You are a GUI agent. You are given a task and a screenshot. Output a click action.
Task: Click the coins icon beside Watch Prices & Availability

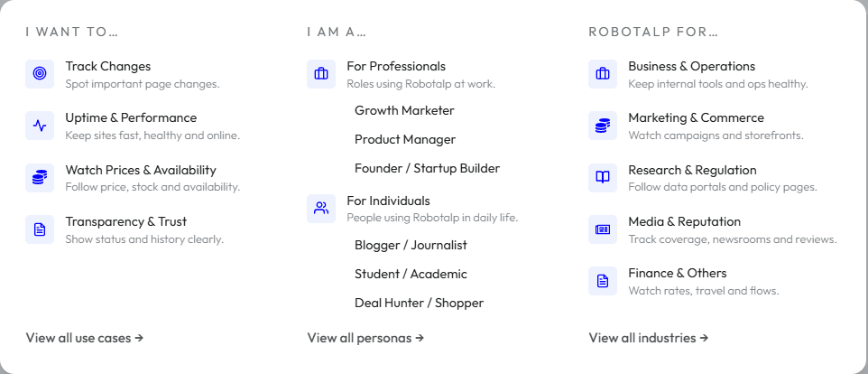click(40, 178)
